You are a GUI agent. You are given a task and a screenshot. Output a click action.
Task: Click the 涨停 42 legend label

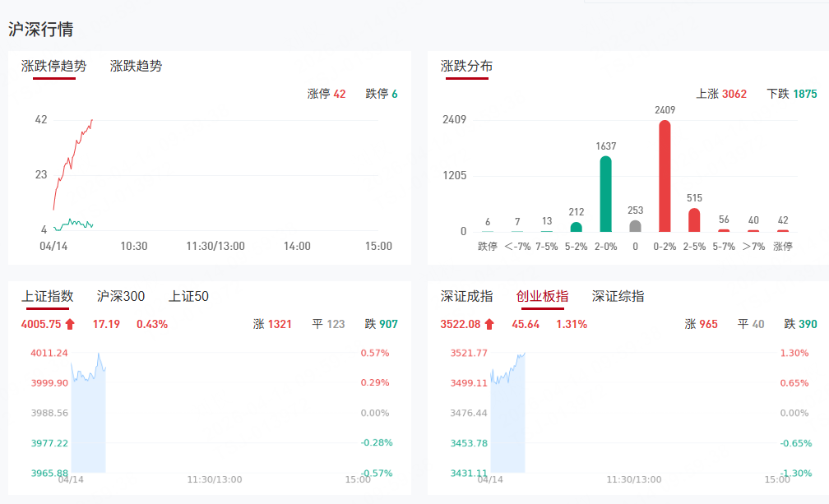point(327,95)
